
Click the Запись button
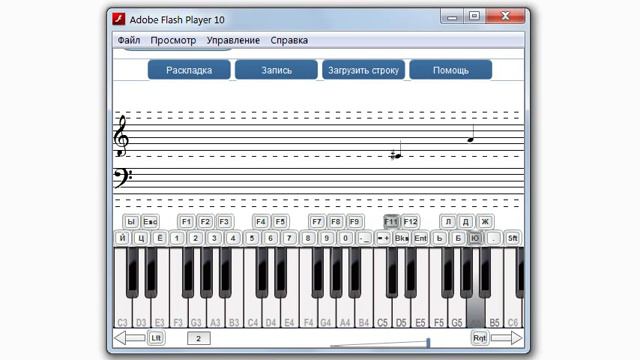pyautogui.click(x=276, y=70)
